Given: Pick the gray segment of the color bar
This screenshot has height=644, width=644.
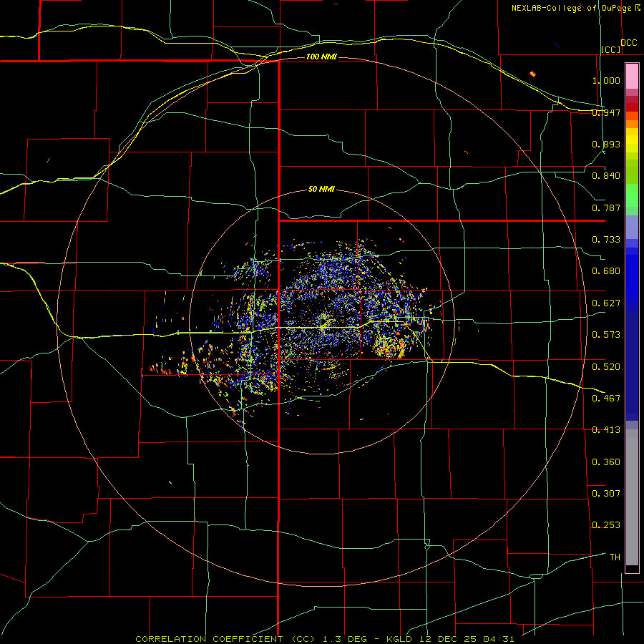Looking at the screenshot, I should click(x=632, y=497).
